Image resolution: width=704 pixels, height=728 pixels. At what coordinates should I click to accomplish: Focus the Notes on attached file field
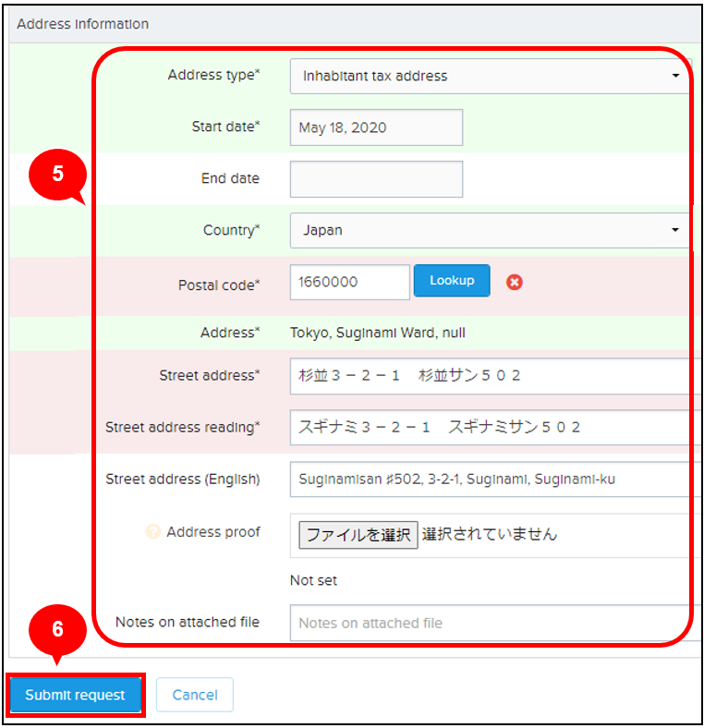(490, 623)
